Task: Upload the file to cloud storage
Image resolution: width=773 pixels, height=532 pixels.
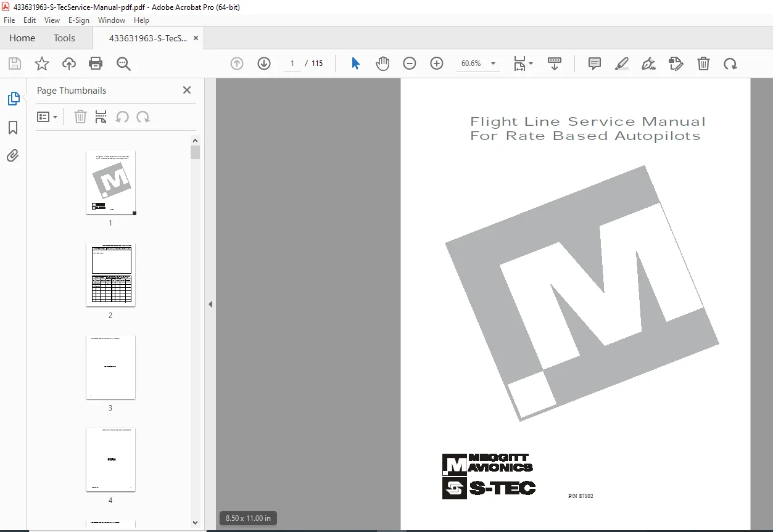Action: tap(69, 63)
